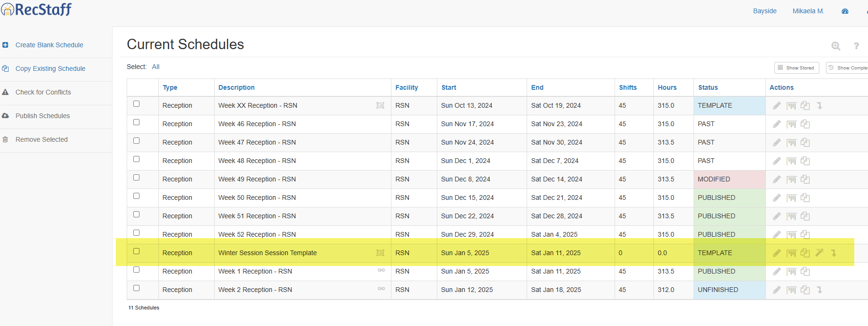Viewport: 868px width, 326px height.
Task: Click the UNFINISHED status cell for Week 2
Action: (x=729, y=290)
